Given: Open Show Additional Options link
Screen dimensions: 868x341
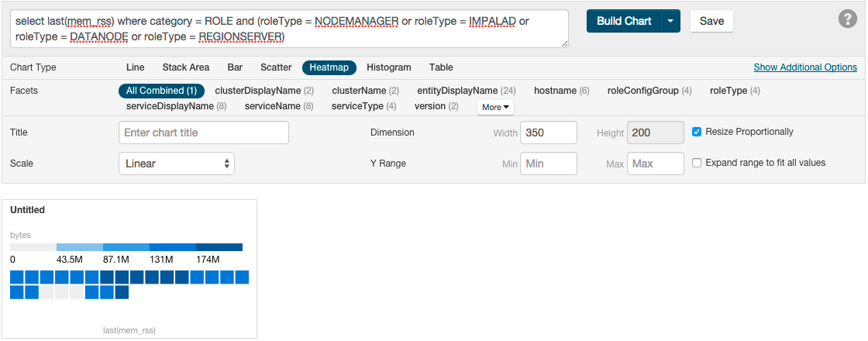Looking at the screenshot, I should click(x=804, y=67).
